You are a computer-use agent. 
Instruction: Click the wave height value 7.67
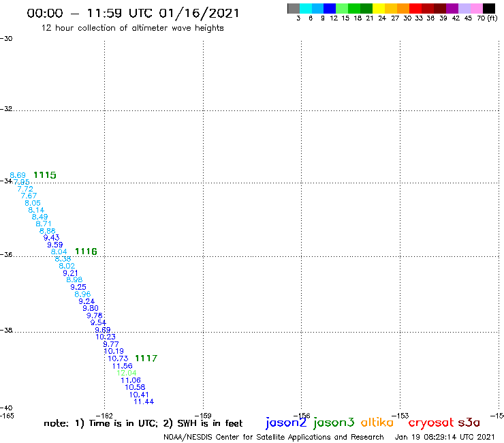point(29,196)
